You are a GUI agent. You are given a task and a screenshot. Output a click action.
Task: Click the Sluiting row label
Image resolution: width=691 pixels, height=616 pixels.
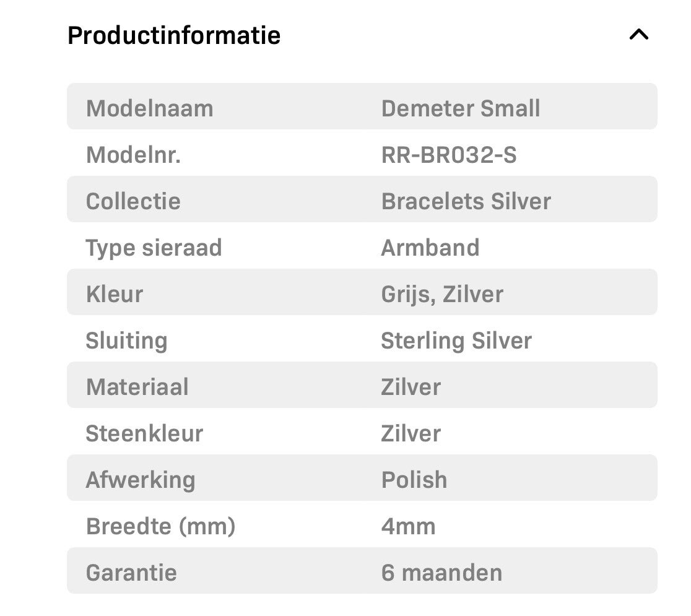(126, 341)
